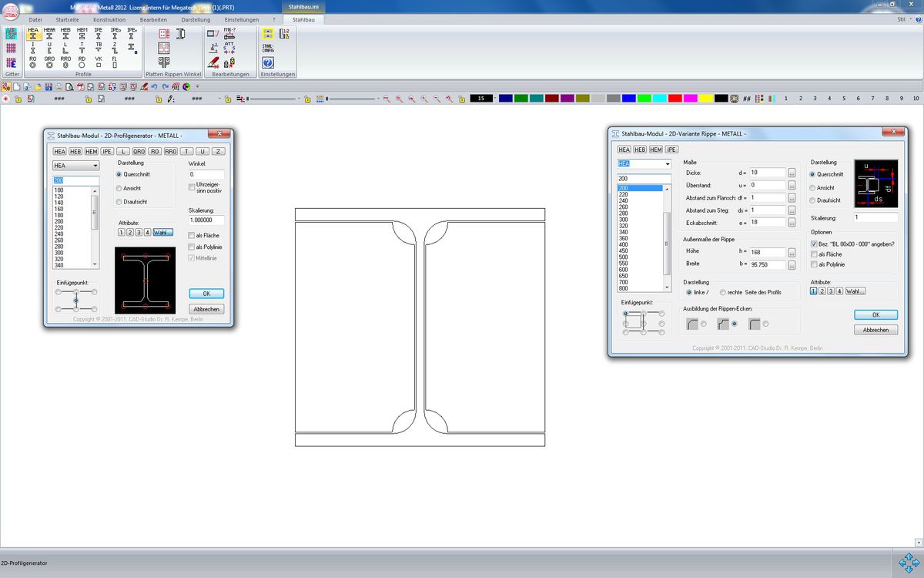Choose 'rechte' side of profile radio
This screenshot has height=578, width=924.
(x=723, y=292)
